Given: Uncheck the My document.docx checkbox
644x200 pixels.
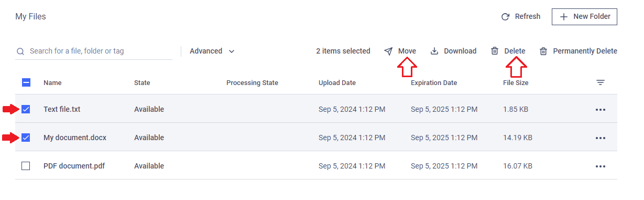Looking at the screenshot, I should tap(26, 138).
